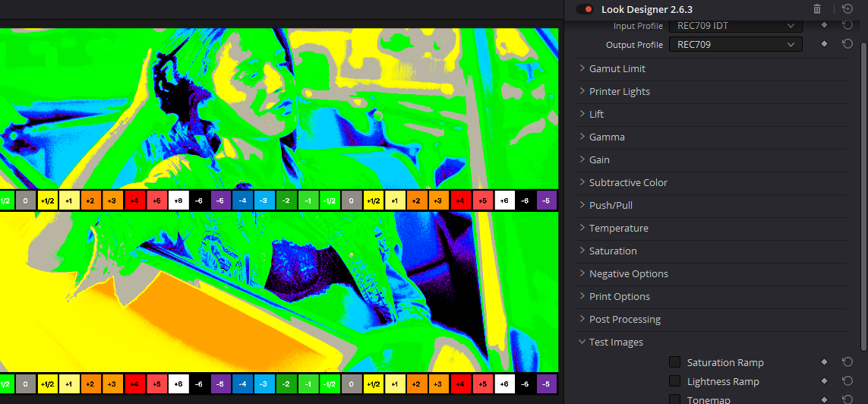The width and height of the screenshot is (868, 404).
Task: Enable the Saturation Ramp checkbox
Action: click(x=675, y=362)
